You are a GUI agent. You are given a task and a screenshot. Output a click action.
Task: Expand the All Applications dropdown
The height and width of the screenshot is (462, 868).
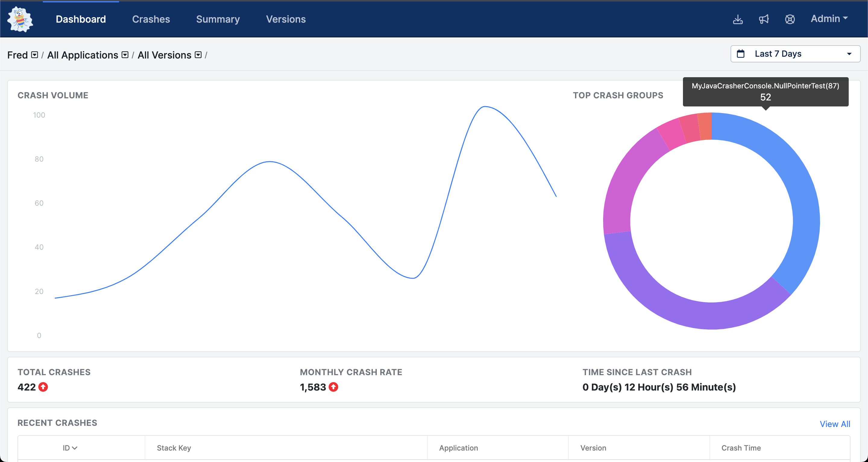coord(125,55)
